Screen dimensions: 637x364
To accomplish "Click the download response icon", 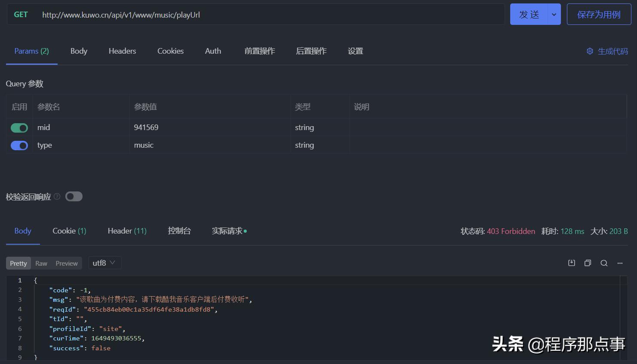I will [x=571, y=263].
